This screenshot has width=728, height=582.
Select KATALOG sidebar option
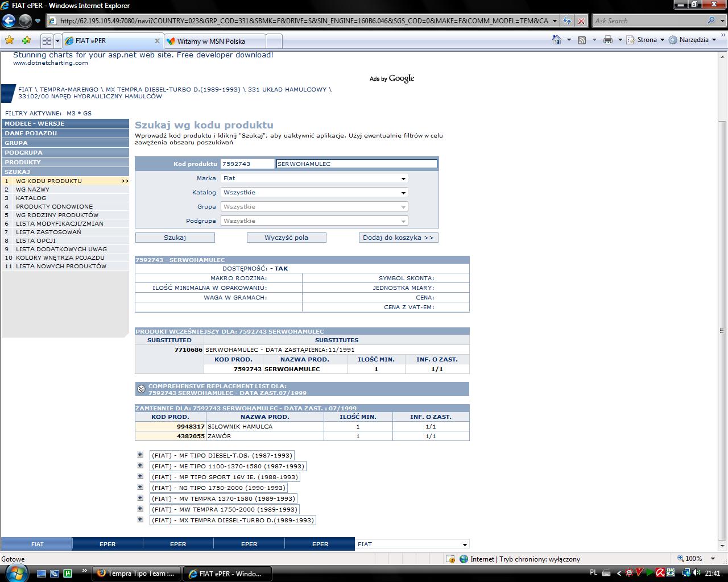tap(65, 198)
